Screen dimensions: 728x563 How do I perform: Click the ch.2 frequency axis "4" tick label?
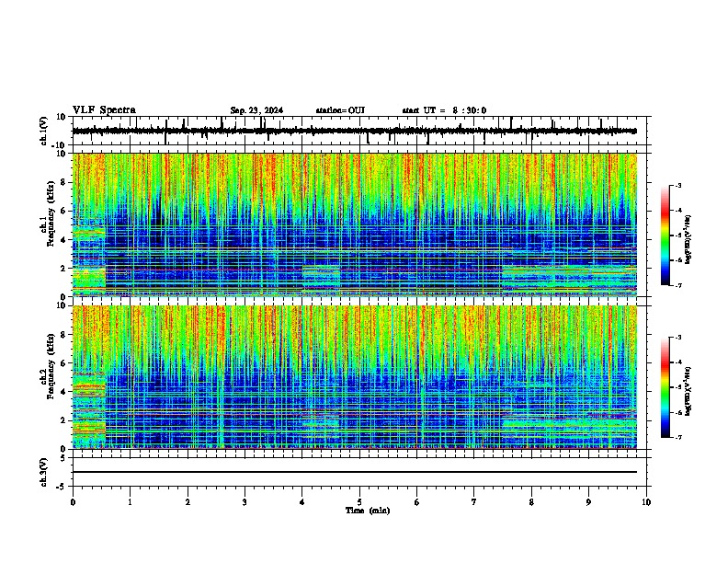click(63, 392)
